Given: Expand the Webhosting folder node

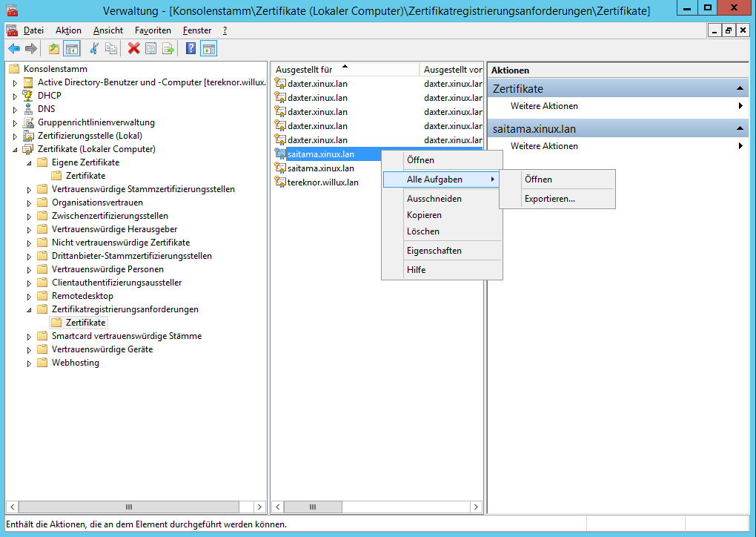Looking at the screenshot, I should coord(28,363).
